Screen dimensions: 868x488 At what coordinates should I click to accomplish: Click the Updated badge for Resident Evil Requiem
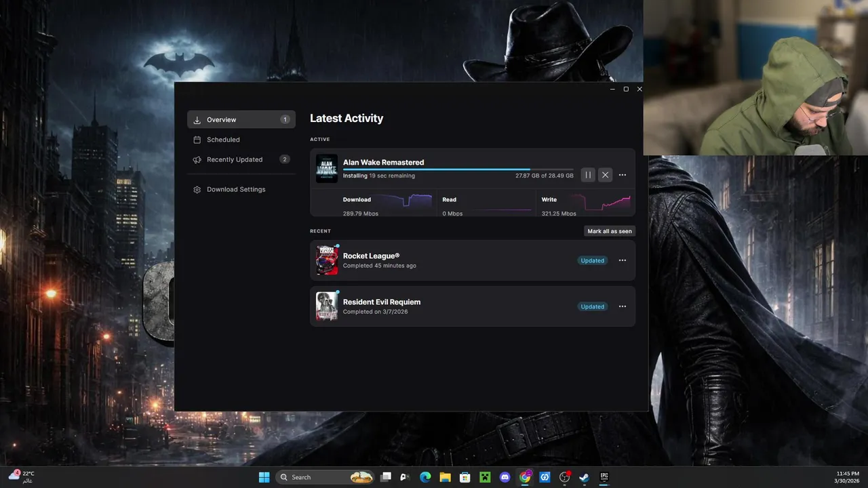[592, 306]
